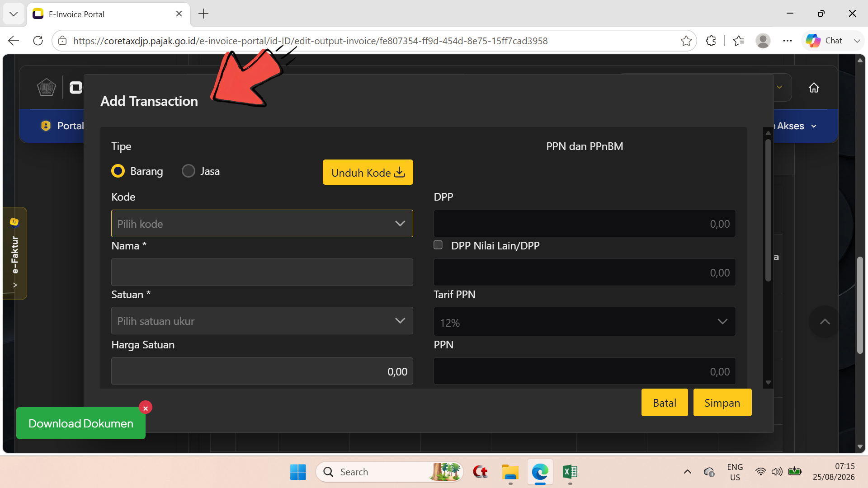Open a new browser tab
The width and height of the screenshot is (868, 488).
click(x=203, y=14)
